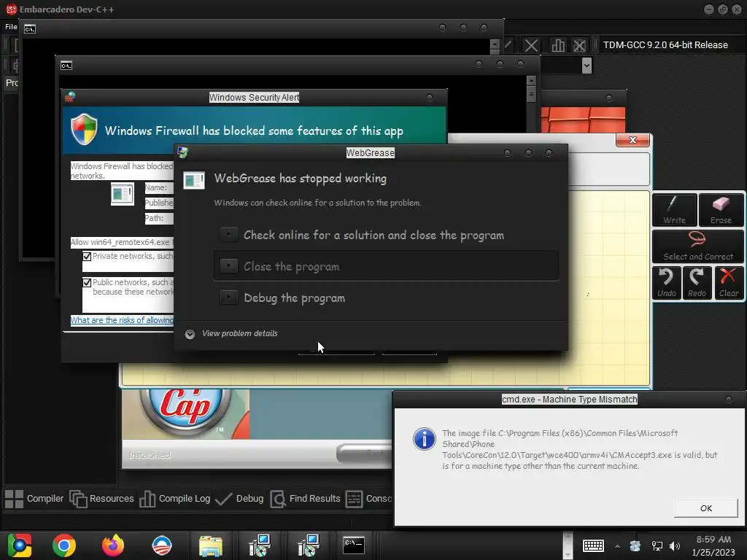Open the back command prompt window's system icon
747x560 pixels.
click(x=29, y=29)
